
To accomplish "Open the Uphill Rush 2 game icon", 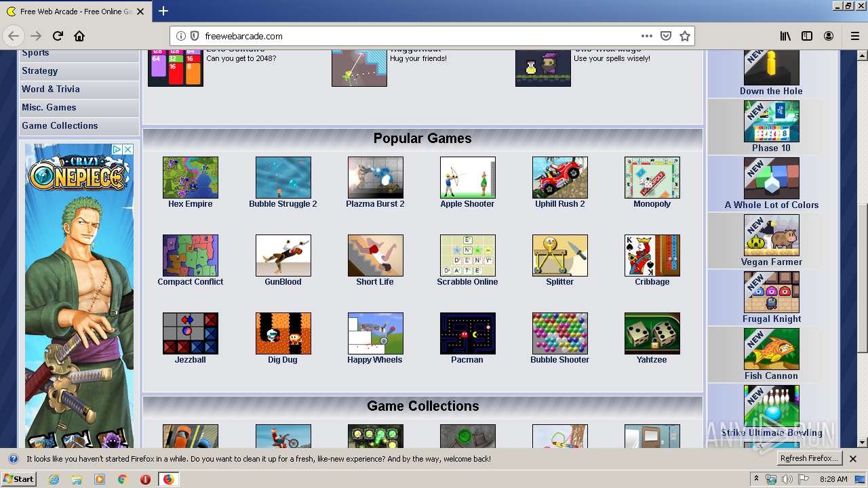I will (x=560, y=178).
